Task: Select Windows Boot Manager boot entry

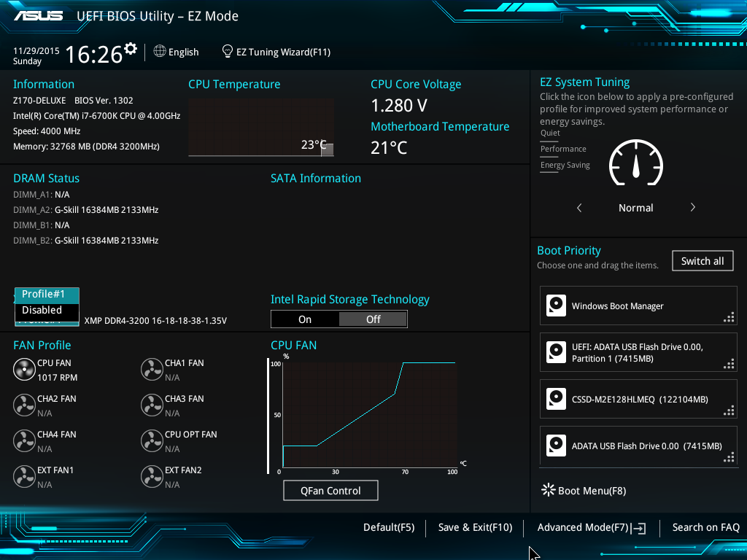Action: (x=638, y=306)
